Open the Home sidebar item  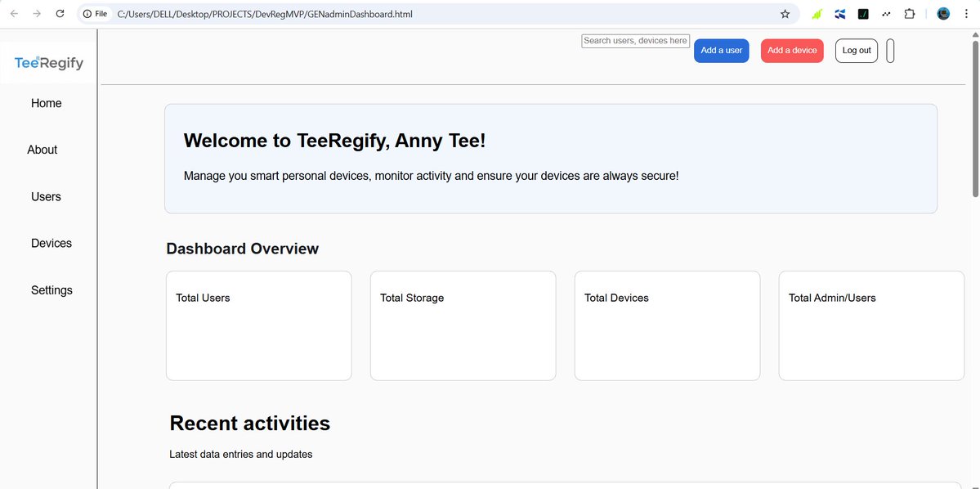pyautogui.click(x=47, y=103)
